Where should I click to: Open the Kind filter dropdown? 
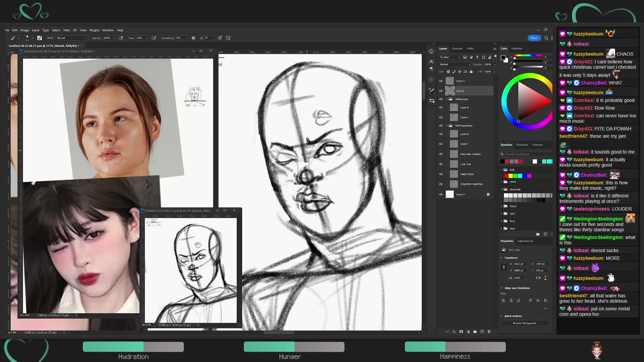[x=450, y=57]
